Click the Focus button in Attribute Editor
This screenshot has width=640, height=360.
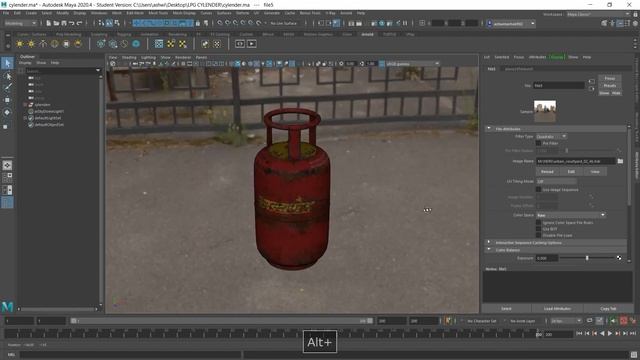pos(610,78)
